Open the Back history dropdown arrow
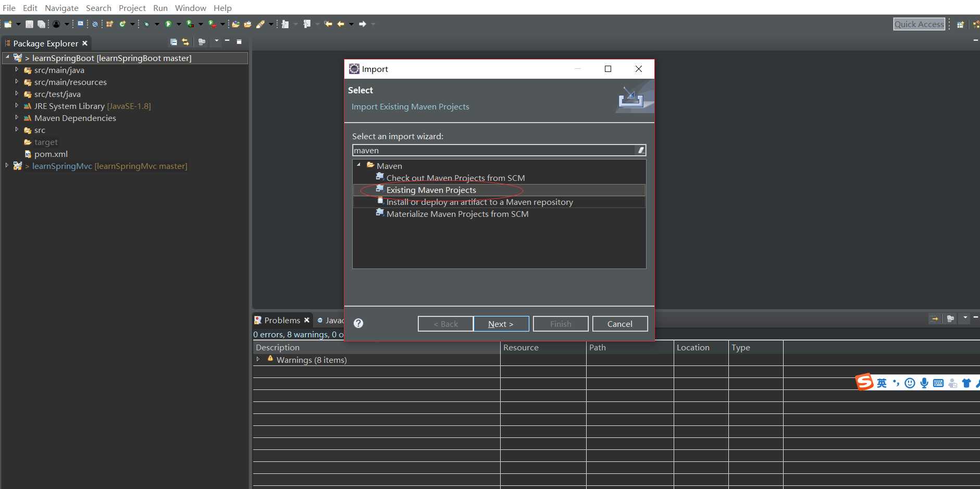980x489 pixels. (x=351, y=24)
